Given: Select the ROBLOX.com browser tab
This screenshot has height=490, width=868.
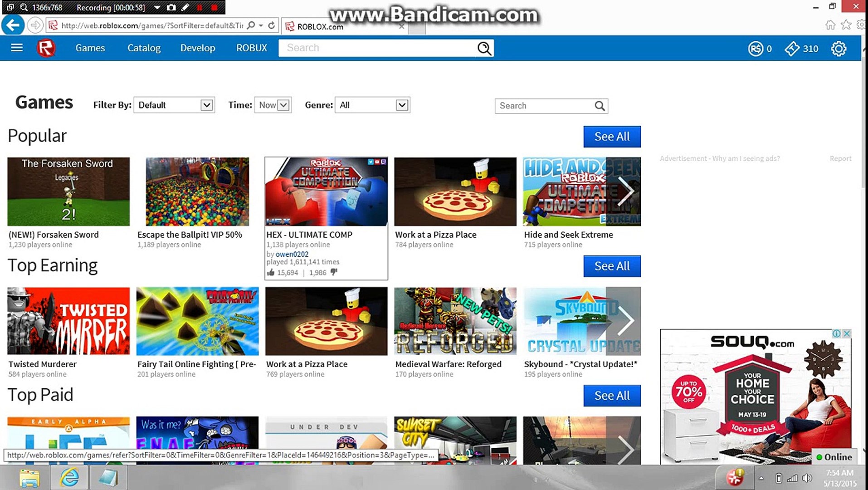Looking at the screenshot, I should point(345,26).
